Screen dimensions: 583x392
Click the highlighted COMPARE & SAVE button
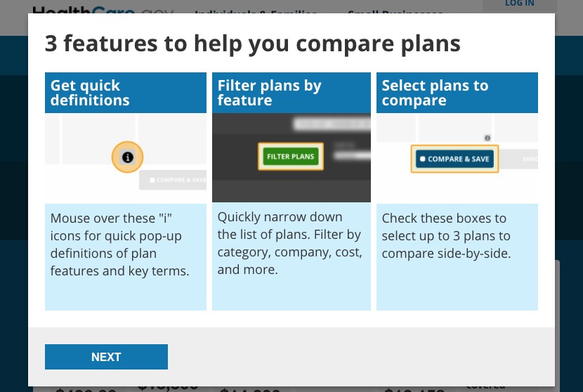click(454, 159)
